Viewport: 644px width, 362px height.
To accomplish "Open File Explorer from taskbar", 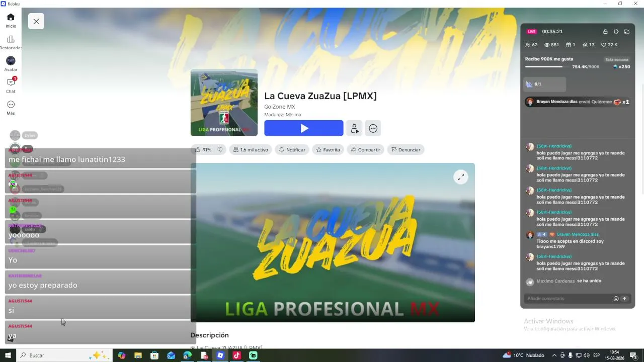I will pyautogui.click(x=138, y=355).
